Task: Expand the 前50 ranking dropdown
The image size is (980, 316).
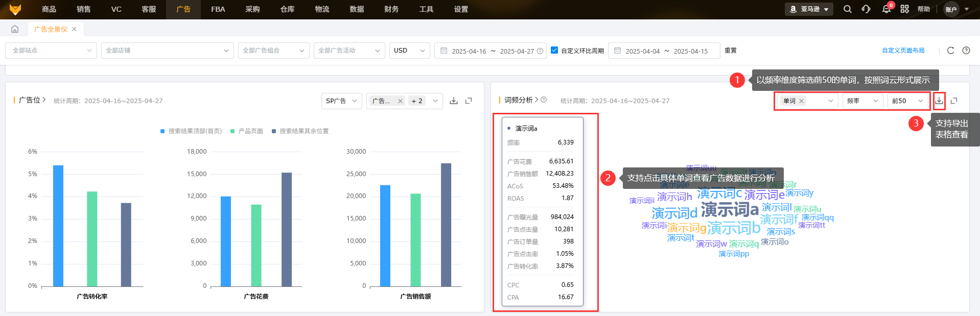Action: tap(908, 101)
